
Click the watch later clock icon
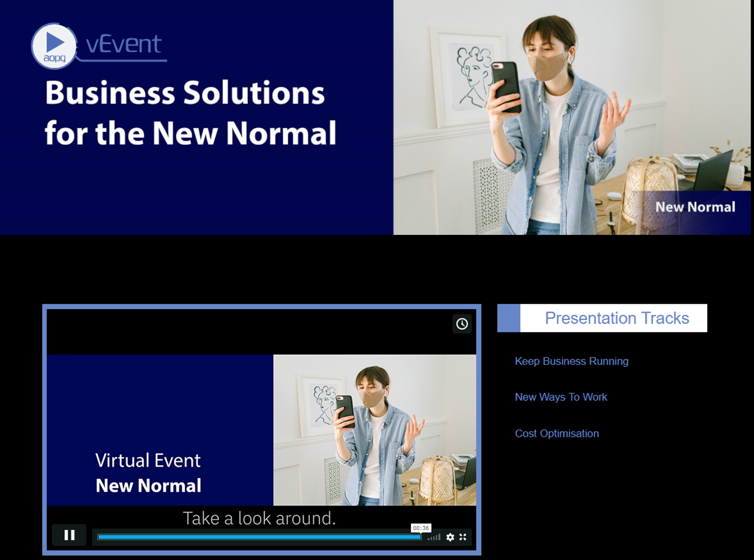coord(462,324)
